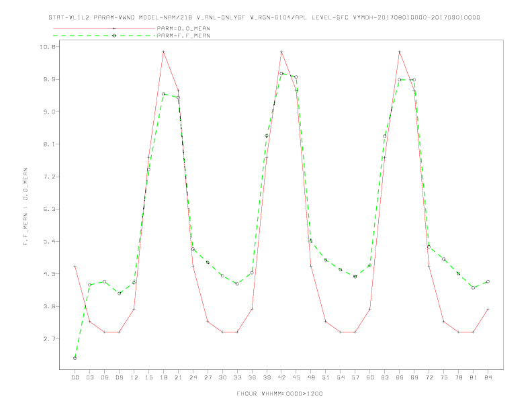Click the 66 forecast hour x-axis label
This screenshot has width=532, height=411.
(x=400, y=377)
